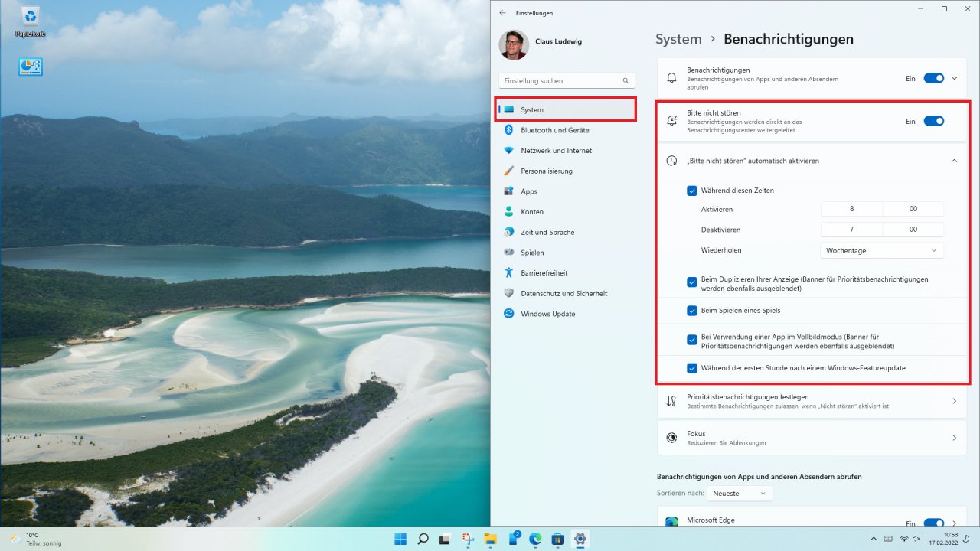Open Bluetooth und Geräte settings
Screen dimensions: 980x551
coord(567,130)
